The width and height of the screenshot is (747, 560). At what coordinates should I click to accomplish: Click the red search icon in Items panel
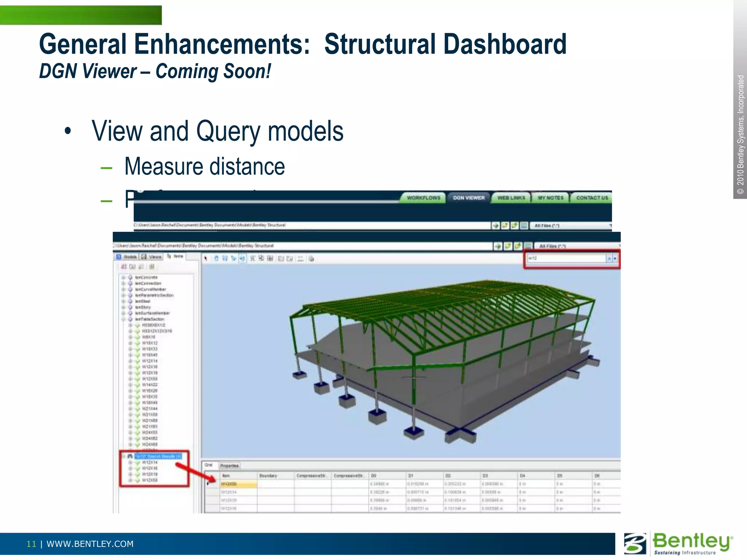pos(124,267)
